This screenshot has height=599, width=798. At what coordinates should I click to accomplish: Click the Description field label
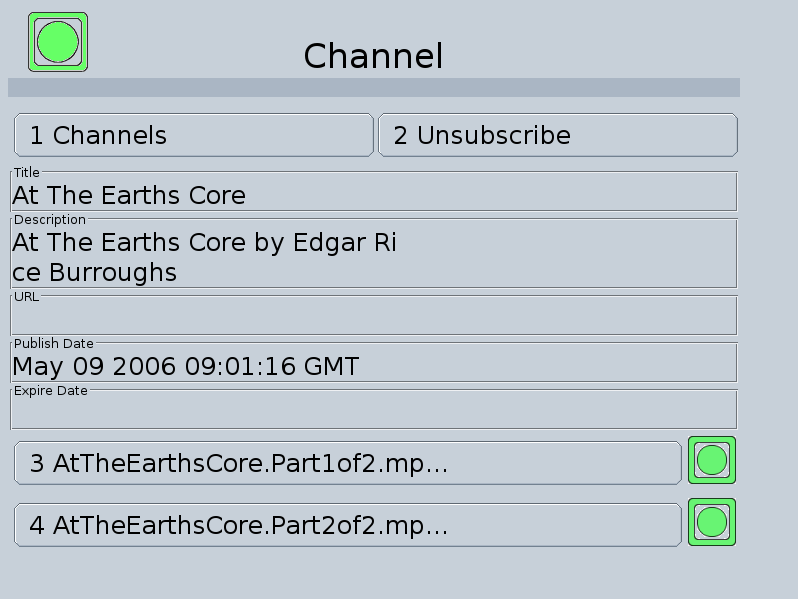pos(50,220)
